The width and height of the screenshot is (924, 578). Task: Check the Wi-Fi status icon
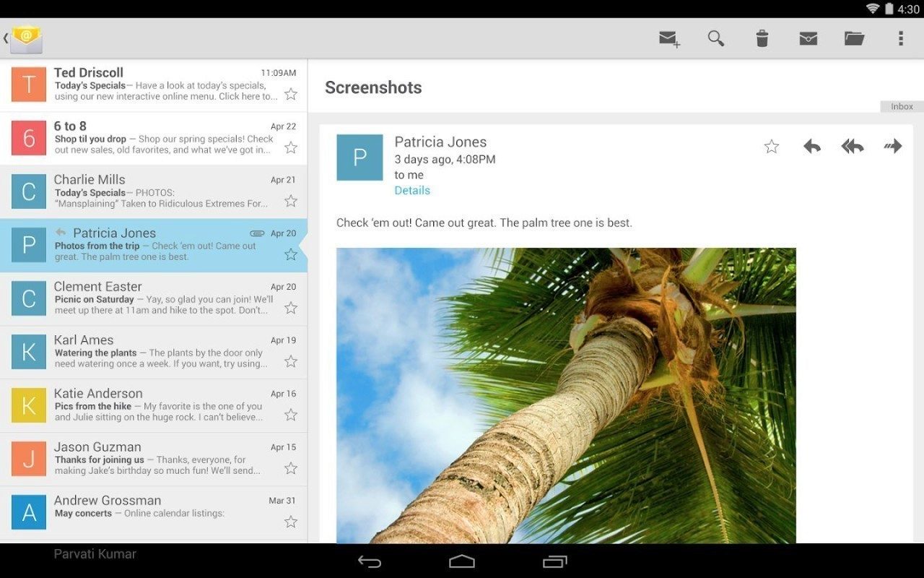[873, 9]
